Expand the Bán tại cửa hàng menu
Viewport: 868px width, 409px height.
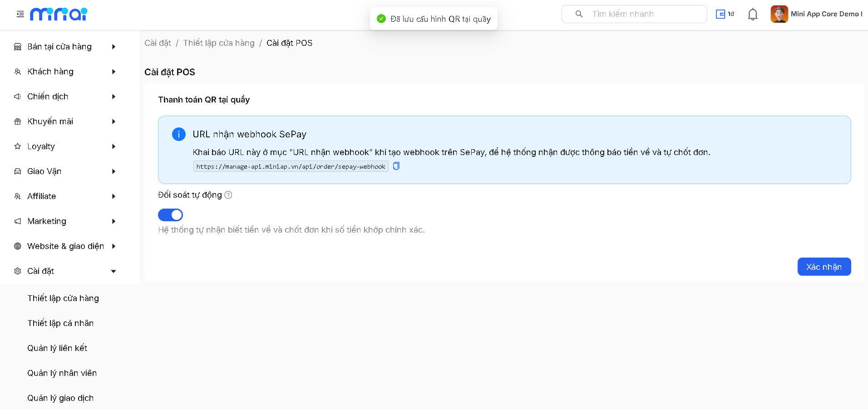click(66, 47)
